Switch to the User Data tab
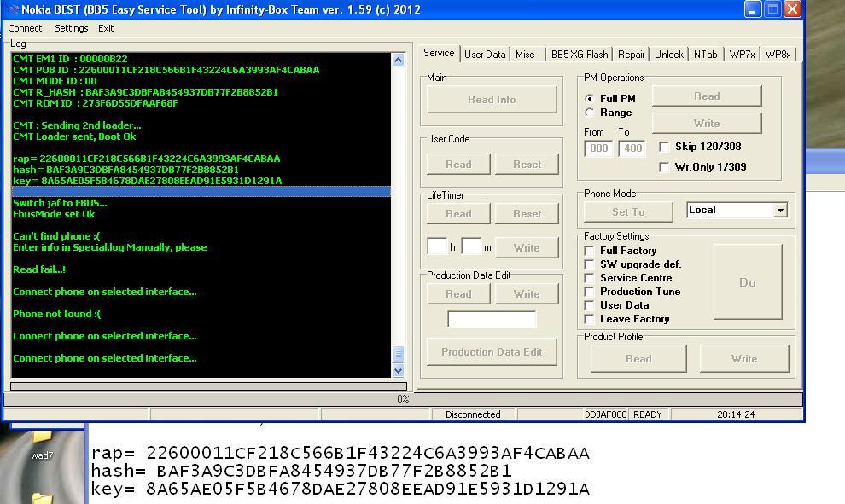The image size is (845, 504). [485, 55]
